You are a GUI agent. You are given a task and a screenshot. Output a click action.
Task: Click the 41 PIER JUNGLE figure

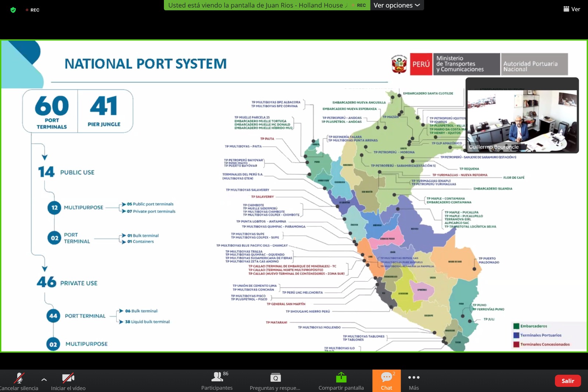(x=104, y=111)
